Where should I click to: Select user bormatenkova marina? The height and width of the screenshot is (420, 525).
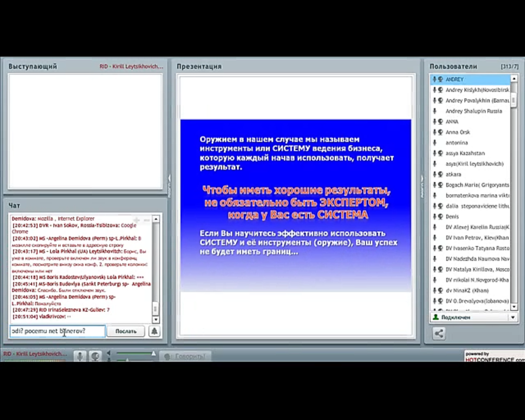coord(470,195)
